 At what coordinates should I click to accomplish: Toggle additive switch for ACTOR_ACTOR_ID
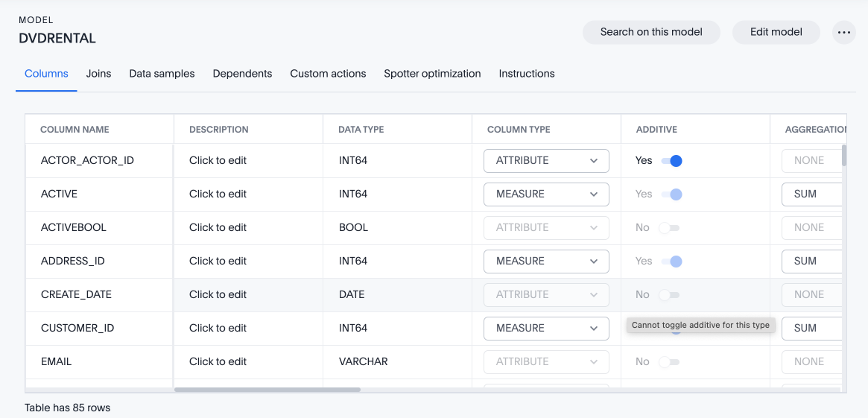[x=671, y=161]
